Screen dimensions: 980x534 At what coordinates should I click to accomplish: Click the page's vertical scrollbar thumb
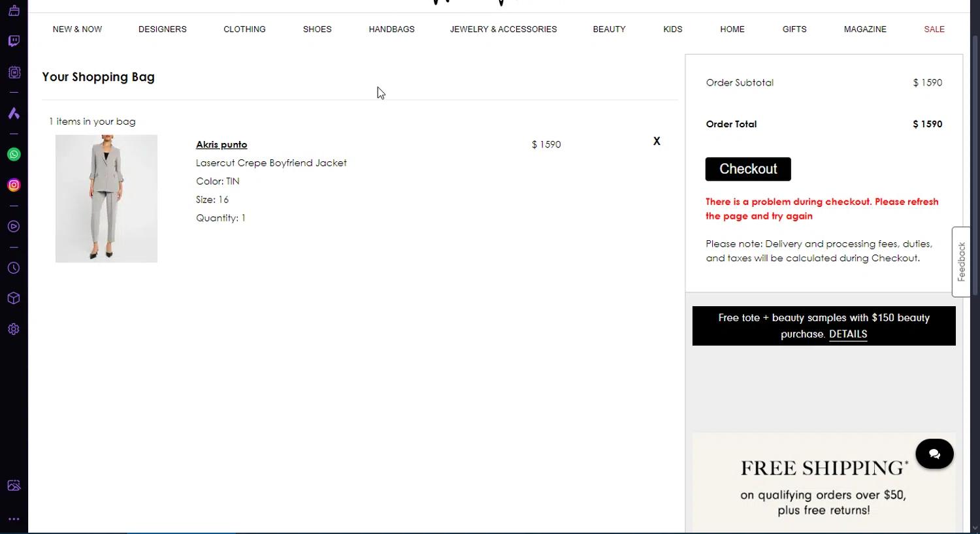975,163
